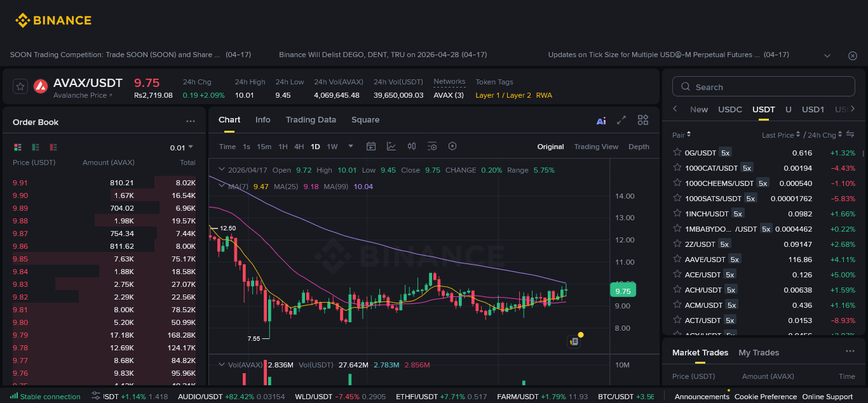
Task: Open Order Book more options menu
Action: [191, 121]
